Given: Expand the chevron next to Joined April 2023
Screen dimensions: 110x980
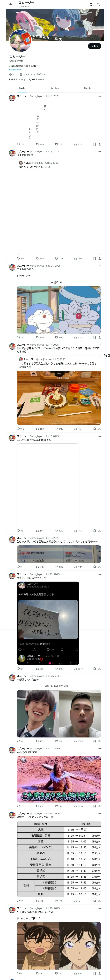Looking at the screenshot, I should click(x=44, y=75).
